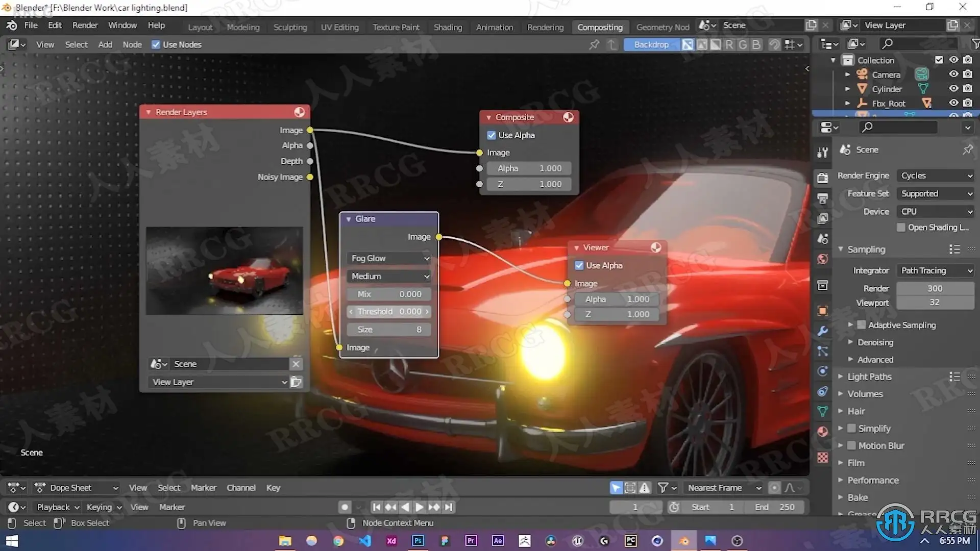The width and height of the screenshot is (980, 551).
Task: Click the Render samples field showing 300
Action: (x=935, y=288)
